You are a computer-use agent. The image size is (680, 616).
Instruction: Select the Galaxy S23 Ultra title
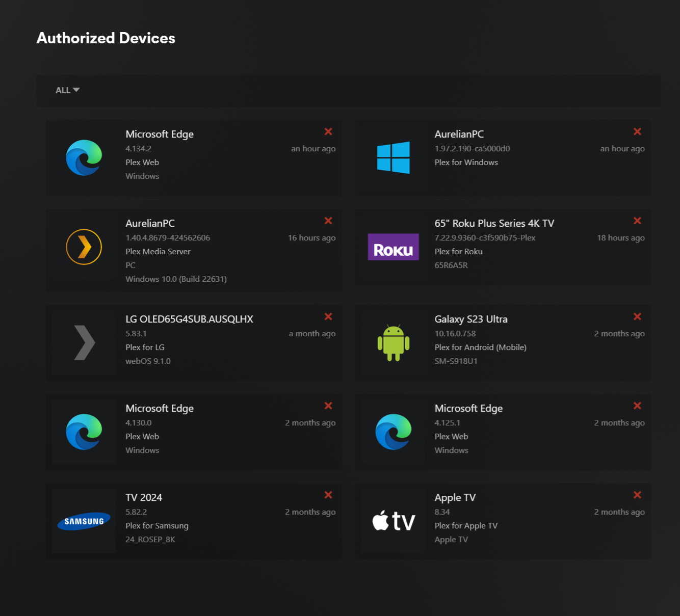pyautogui.click(x=471, y=319)
